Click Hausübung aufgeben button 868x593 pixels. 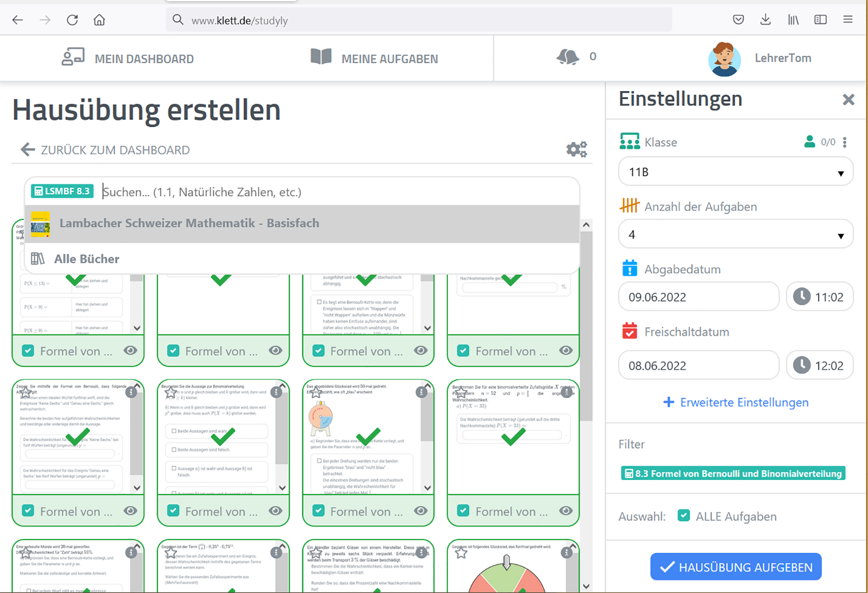[x=736, y=567]
